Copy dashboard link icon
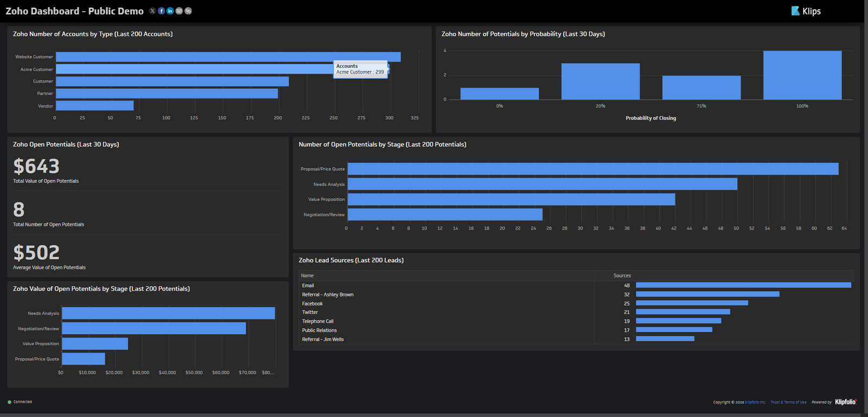Viewport: 868px width, 417px height. click(x=188, y=11)
